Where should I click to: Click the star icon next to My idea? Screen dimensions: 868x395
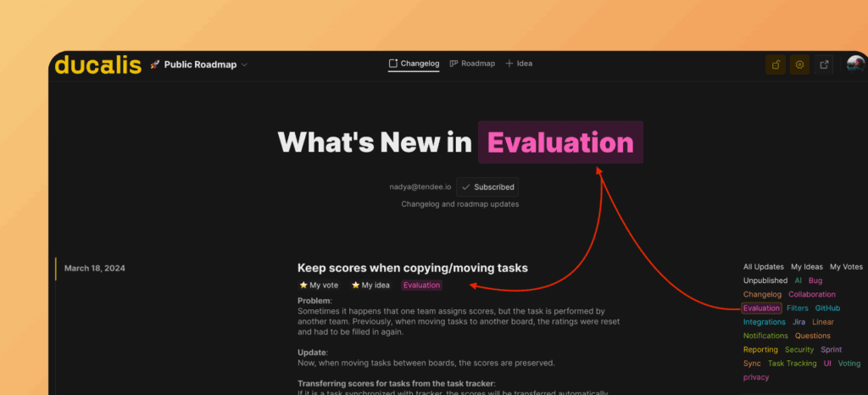point(356,286)
